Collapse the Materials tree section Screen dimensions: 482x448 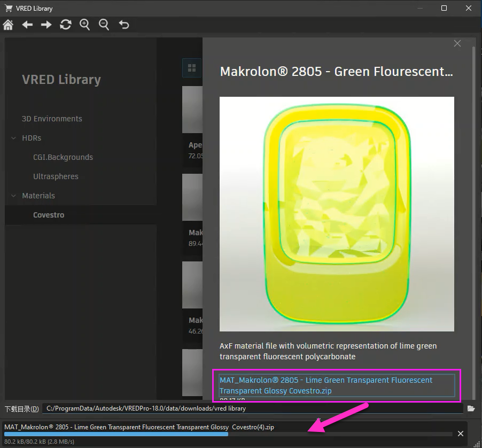click(13, 196)
